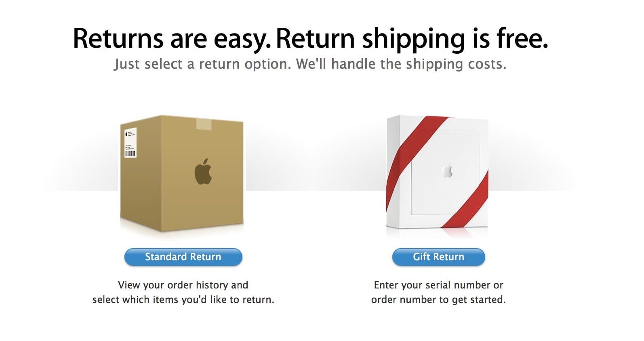Click 'View your order history' description text
The width and height of the screenshot is (644, 341).
tap(183, 285)
